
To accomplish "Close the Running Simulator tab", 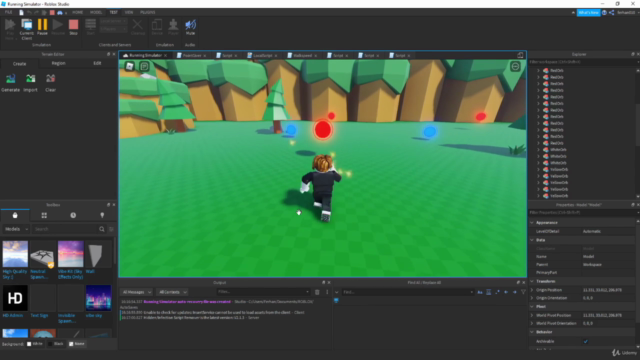I will tap(165, 56).
